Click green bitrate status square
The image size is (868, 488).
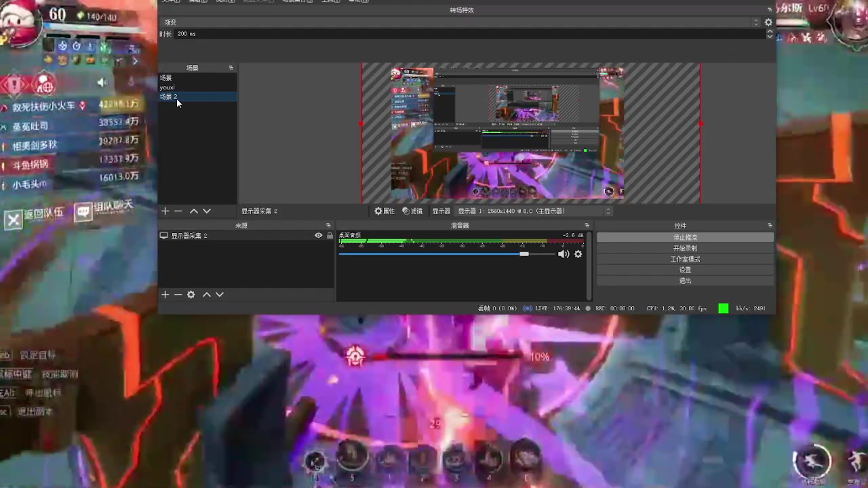pyautogui.click(x=724, y=308)
